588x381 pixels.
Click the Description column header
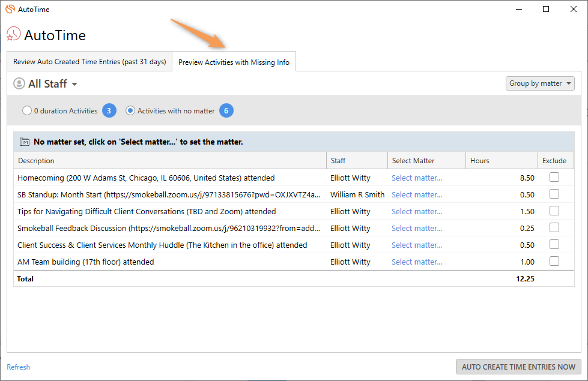tap(170, 160)
